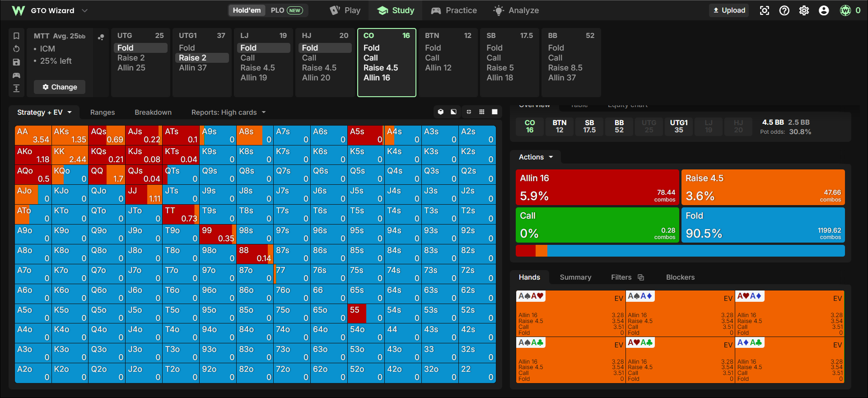Switch to the Blockers tab
Screen dimensions: 868x398
(680, 277)
